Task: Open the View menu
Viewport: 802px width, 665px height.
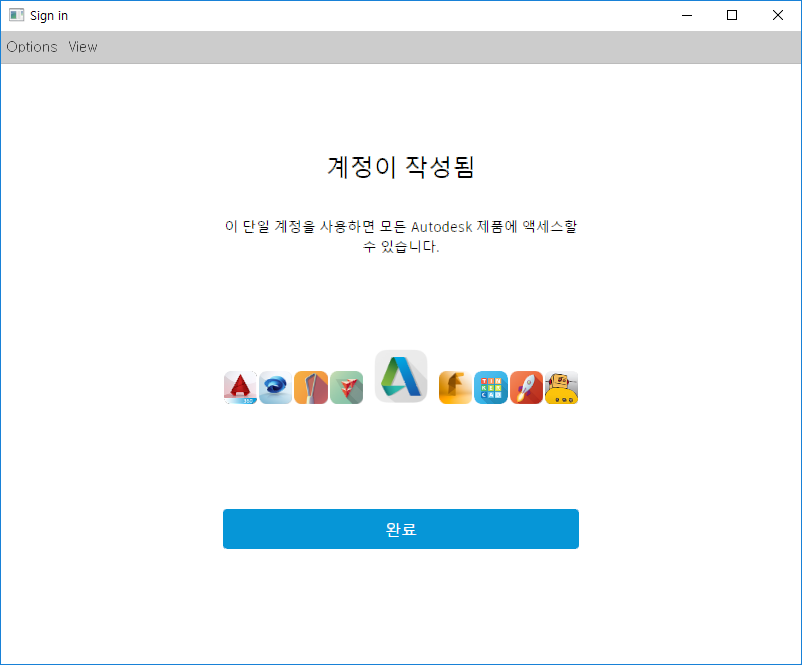Action: click(x=83, y=47)
